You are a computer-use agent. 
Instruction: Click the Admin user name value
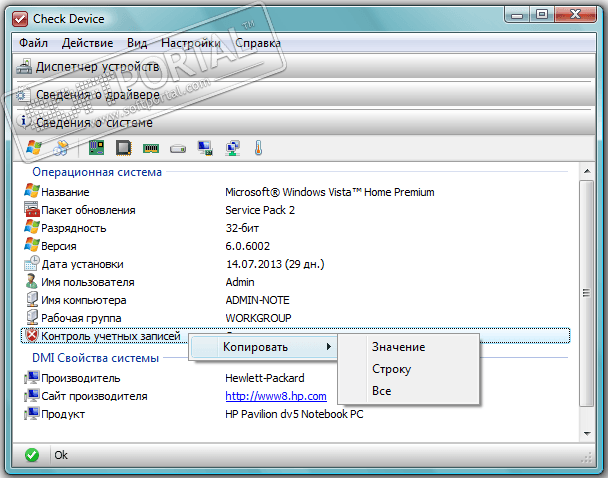point(240,282)
